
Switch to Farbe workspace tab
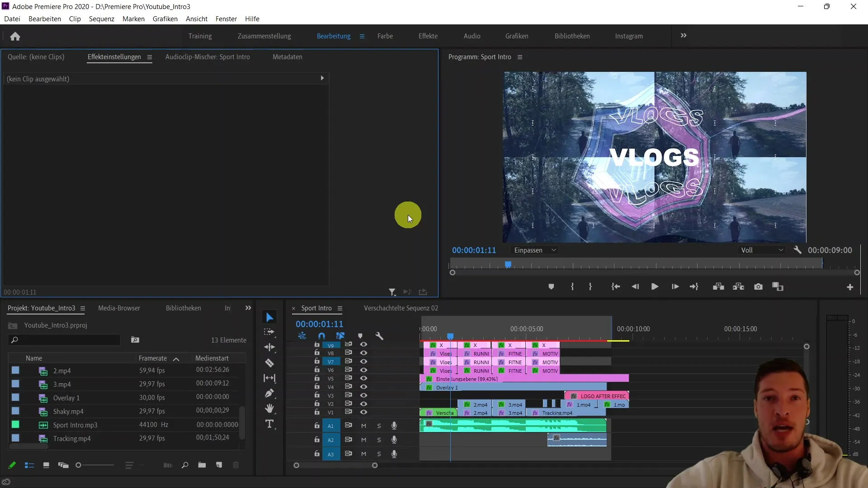[x=385, y=36]
